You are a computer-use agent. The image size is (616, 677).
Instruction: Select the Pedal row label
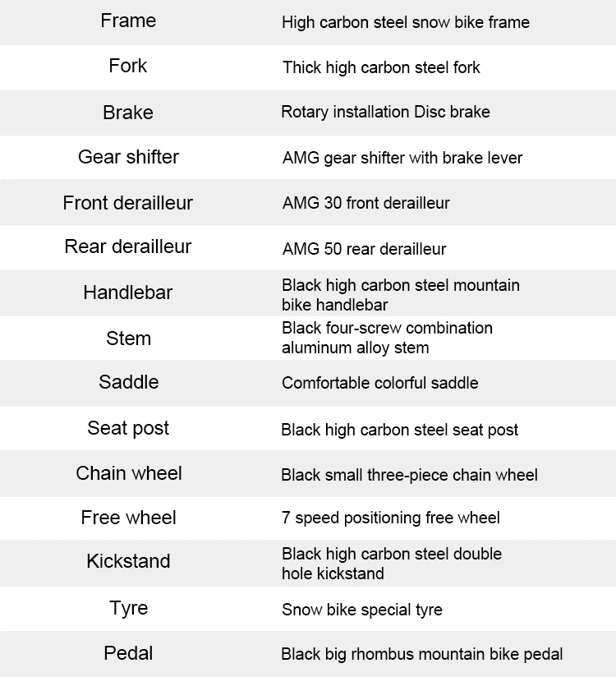coord(128,653)
